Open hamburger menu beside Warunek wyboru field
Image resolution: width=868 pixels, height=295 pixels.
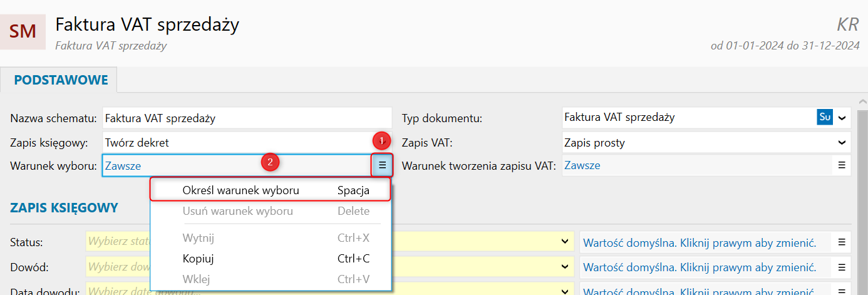pyautogui.click(x=382, y=165)
